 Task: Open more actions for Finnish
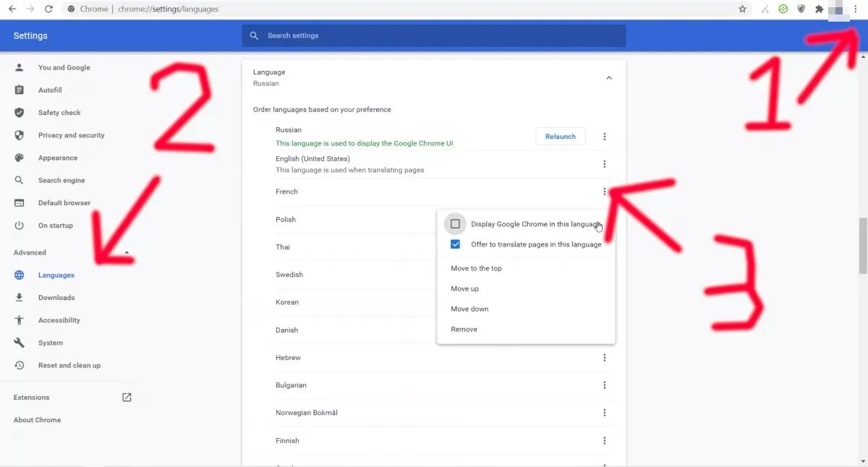pos(605,440)
